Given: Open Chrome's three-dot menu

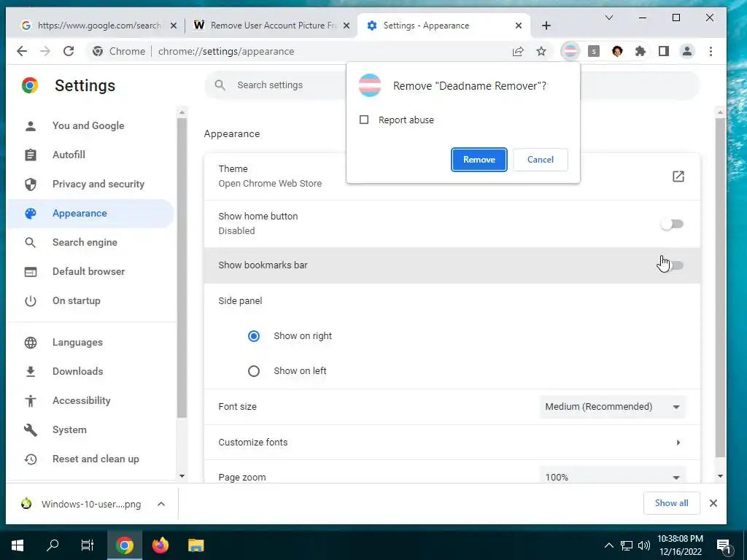Looking at the screenshot, I should click(x=711, y=51).
